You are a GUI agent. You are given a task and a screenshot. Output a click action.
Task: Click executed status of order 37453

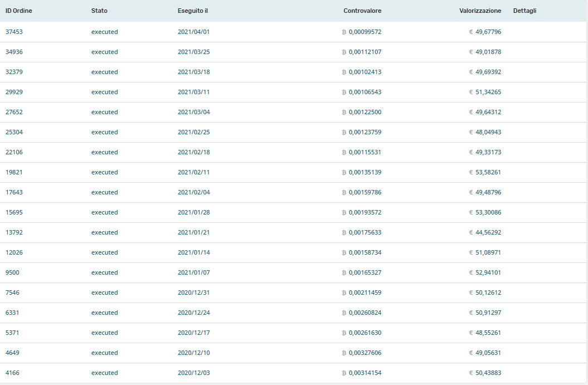[x=105, y=32]
